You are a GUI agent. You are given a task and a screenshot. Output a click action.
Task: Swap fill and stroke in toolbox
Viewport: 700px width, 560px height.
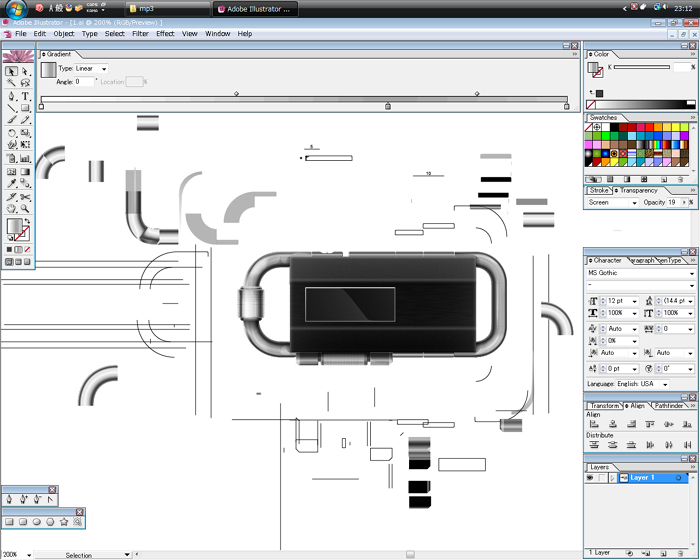(x=28, y=222)
